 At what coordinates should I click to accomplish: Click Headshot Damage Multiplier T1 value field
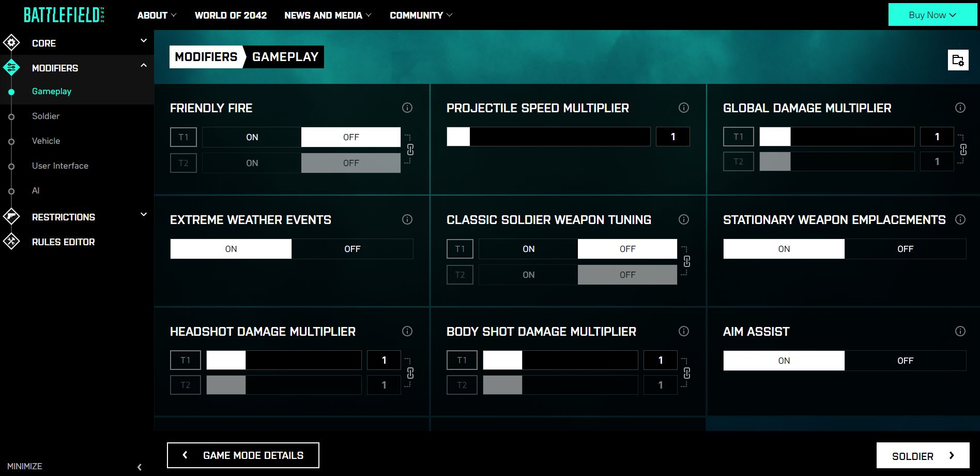[384, 360]
